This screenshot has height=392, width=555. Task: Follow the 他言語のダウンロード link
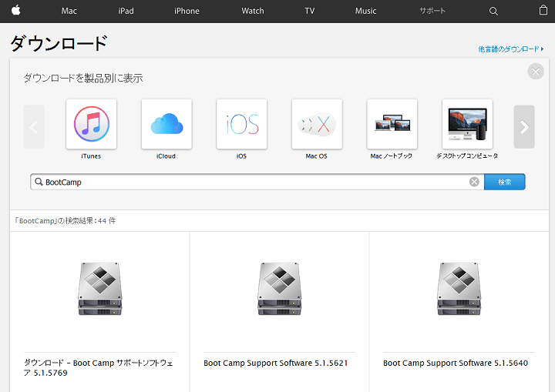511,49
